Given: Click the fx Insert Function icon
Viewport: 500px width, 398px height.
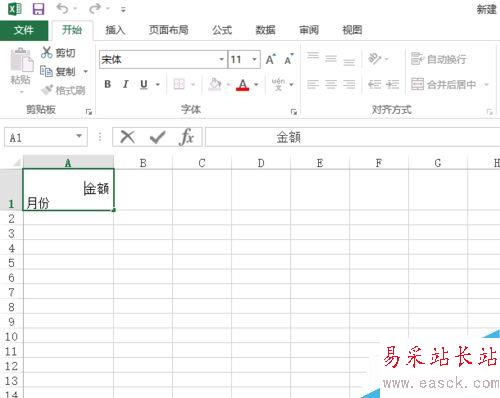Looking at the screenshot, I should click(x=187, y=137).
